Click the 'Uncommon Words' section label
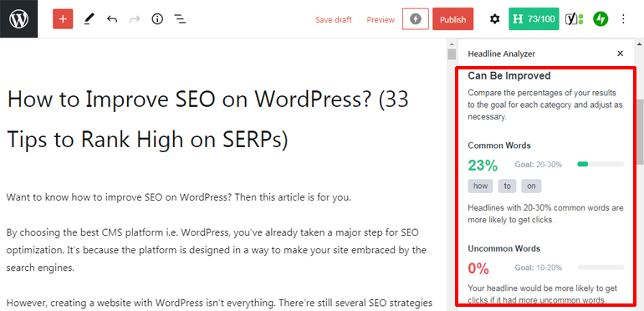Image resolution: width=644 pixels, height=311 pixels. pyautogui.click(x=504, y=248)
